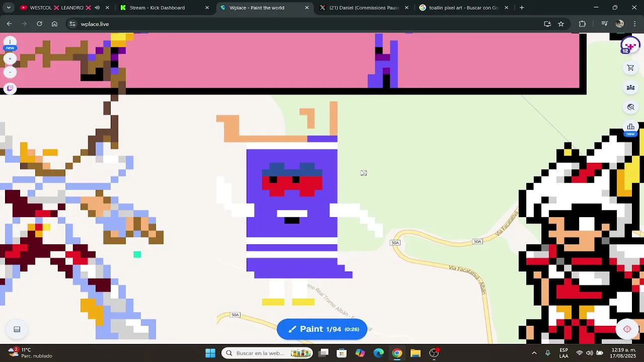Screen dimensions: 644x362
Task: Open the clock showing 12:19 a. m.
Action: (623, 353)
